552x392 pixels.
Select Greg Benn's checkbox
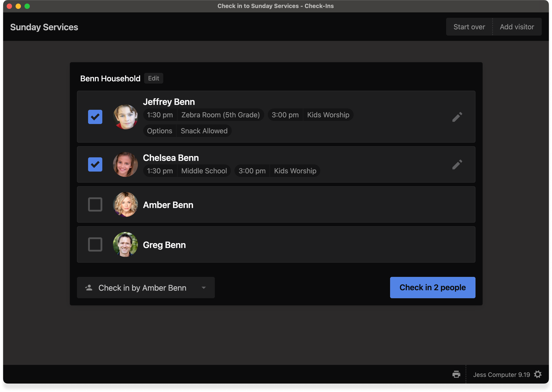pos(95,244)
